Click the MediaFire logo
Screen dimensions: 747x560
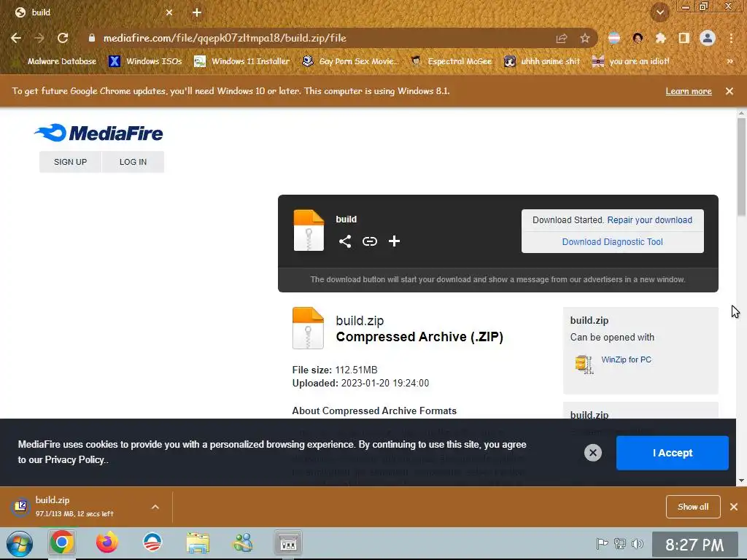tap(98, 133)
